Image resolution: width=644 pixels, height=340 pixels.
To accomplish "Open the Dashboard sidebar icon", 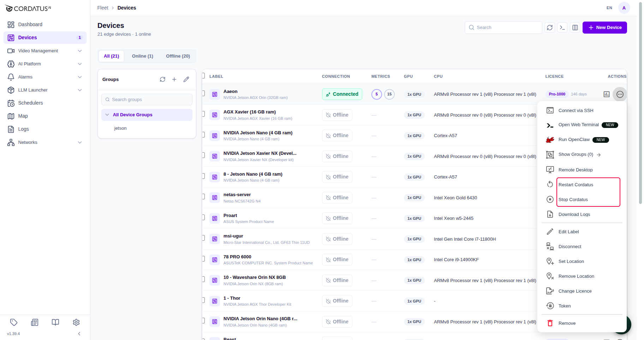I will (11, 25).
